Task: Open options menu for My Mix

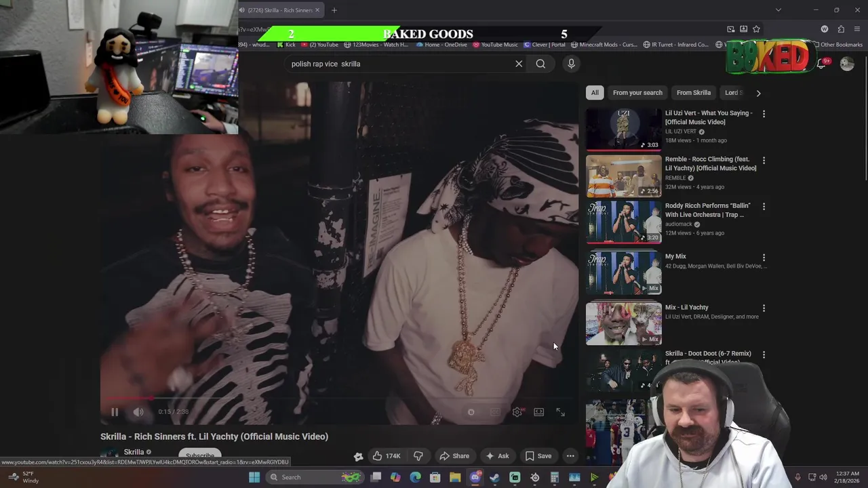Action: pos(764,258)
